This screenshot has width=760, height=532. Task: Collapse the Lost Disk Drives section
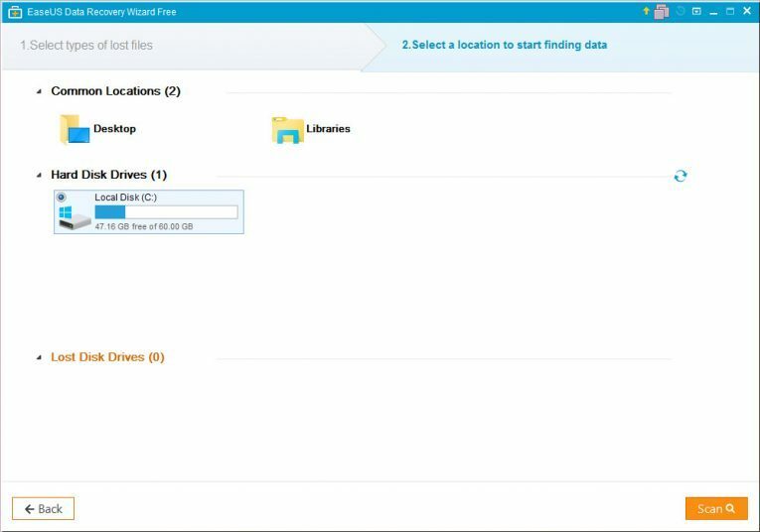tap(39, 357)
